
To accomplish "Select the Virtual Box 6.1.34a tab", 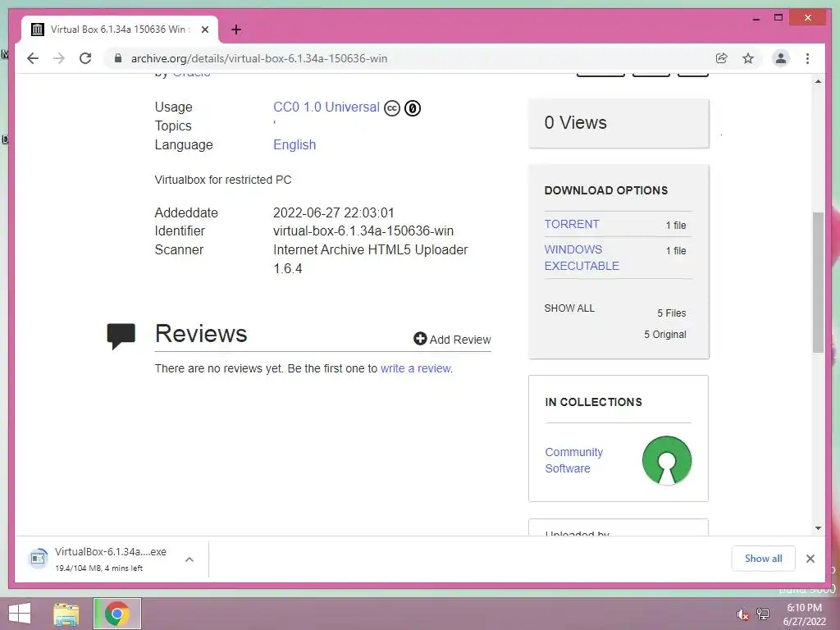I will coord(120,30).
